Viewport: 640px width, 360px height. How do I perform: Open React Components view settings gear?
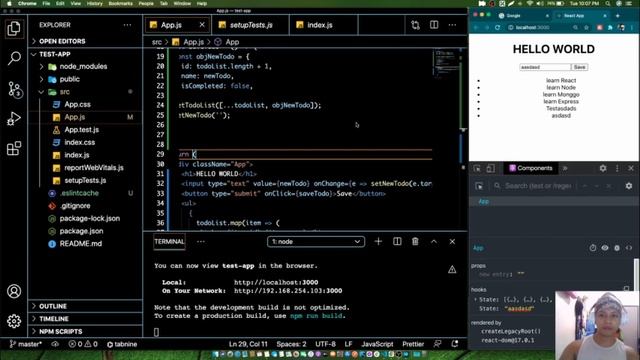pyautogui.click(x=629, y=186)
